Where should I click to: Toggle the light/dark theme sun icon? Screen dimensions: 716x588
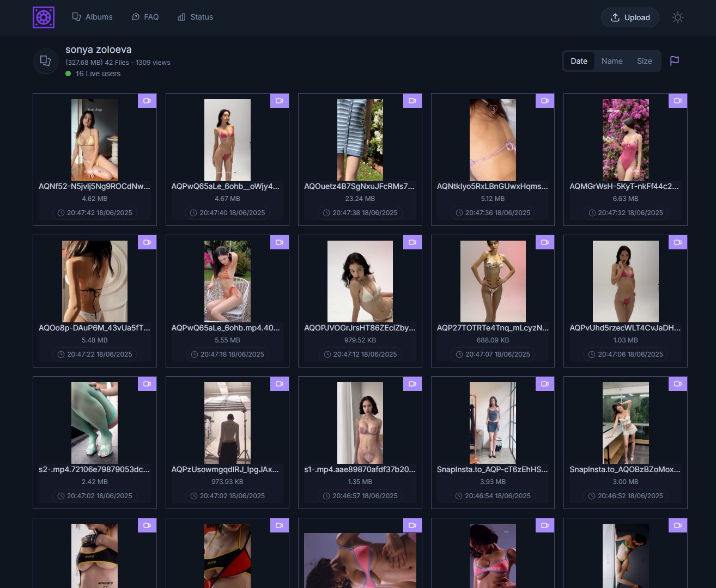(677, 17)
